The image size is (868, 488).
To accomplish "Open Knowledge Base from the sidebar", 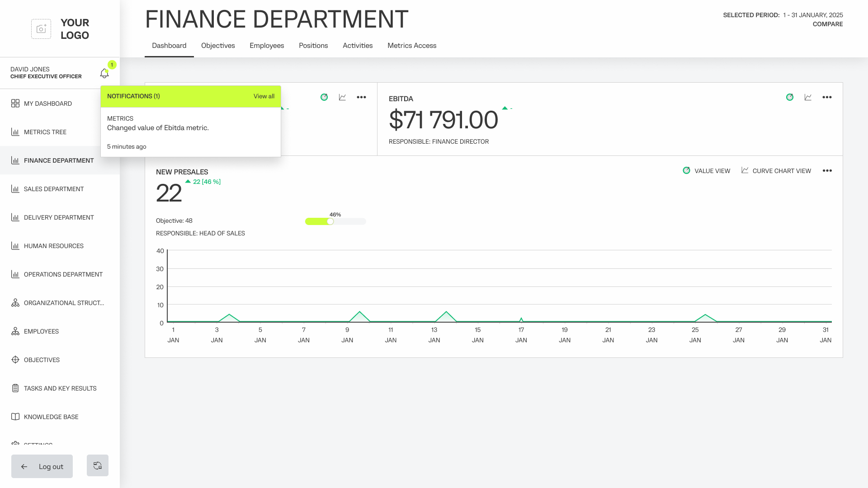I will (x=51, y=417).
